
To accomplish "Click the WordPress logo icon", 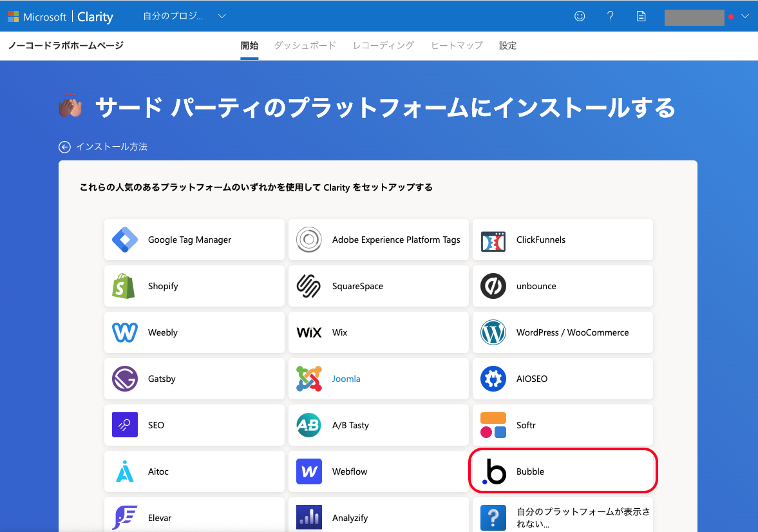I will click(x=493, y=332).
